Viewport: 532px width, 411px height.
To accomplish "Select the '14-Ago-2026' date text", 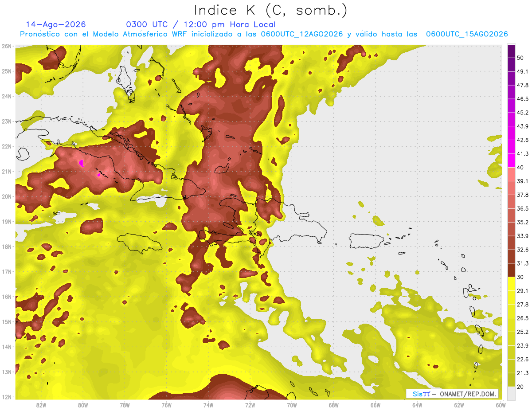I will 56,25.
